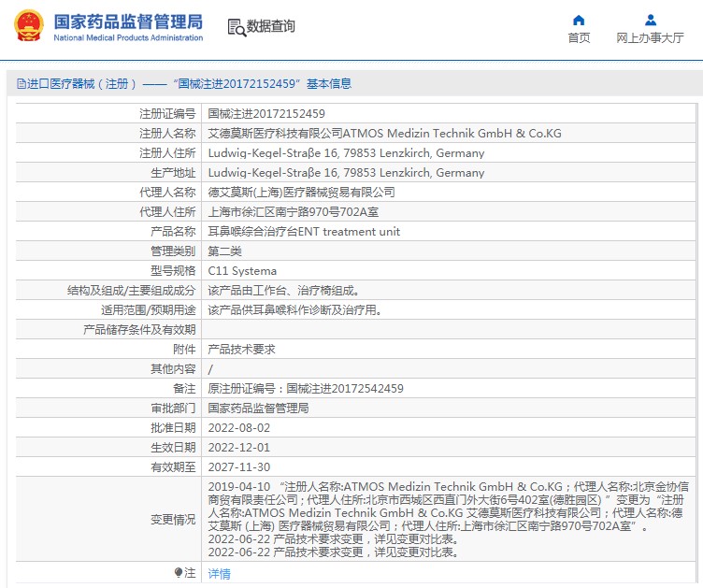Click the 首页 home icon

(x=579, y=21)
